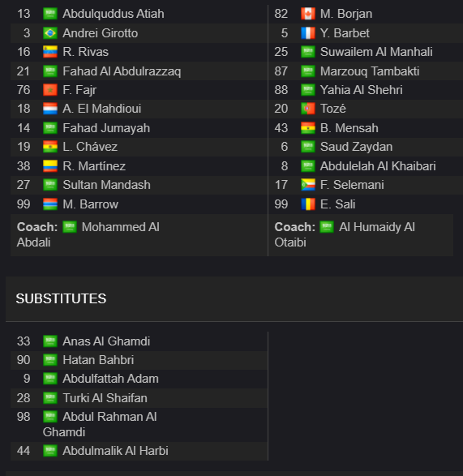Open coach Al Humaidy Al Otaibi

tap(345, 234)
